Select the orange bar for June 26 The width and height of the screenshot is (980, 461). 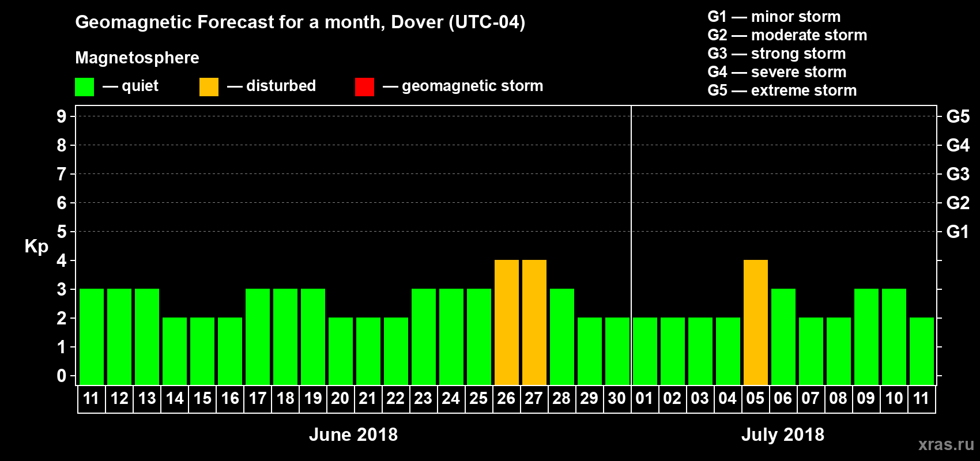[x=507, y=323]
